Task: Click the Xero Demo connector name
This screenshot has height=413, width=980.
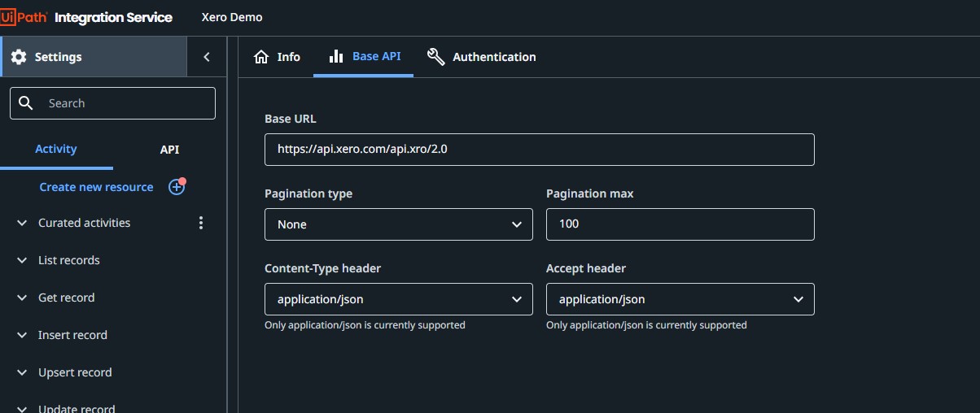Action: click(232, 17)
